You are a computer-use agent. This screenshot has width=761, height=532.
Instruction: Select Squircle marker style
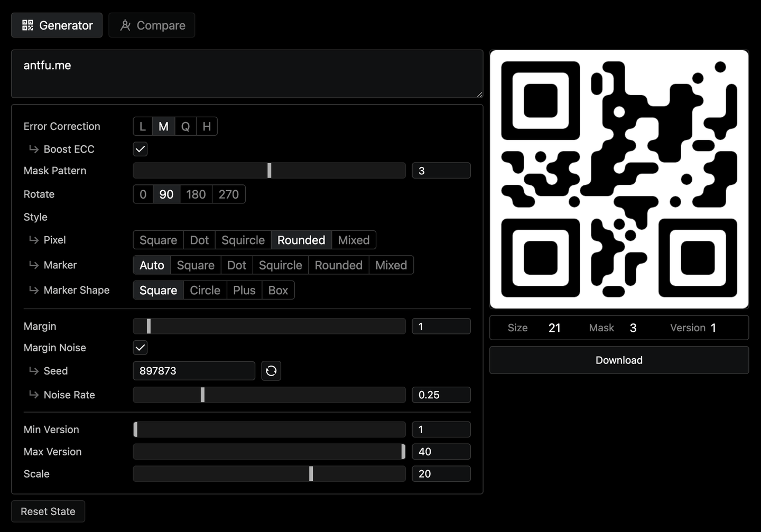280,265
